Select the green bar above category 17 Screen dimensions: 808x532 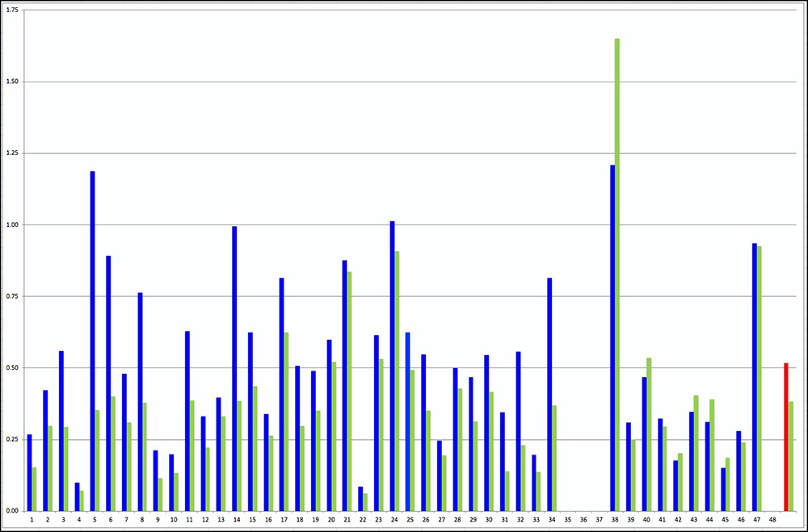tap(287, 421)
